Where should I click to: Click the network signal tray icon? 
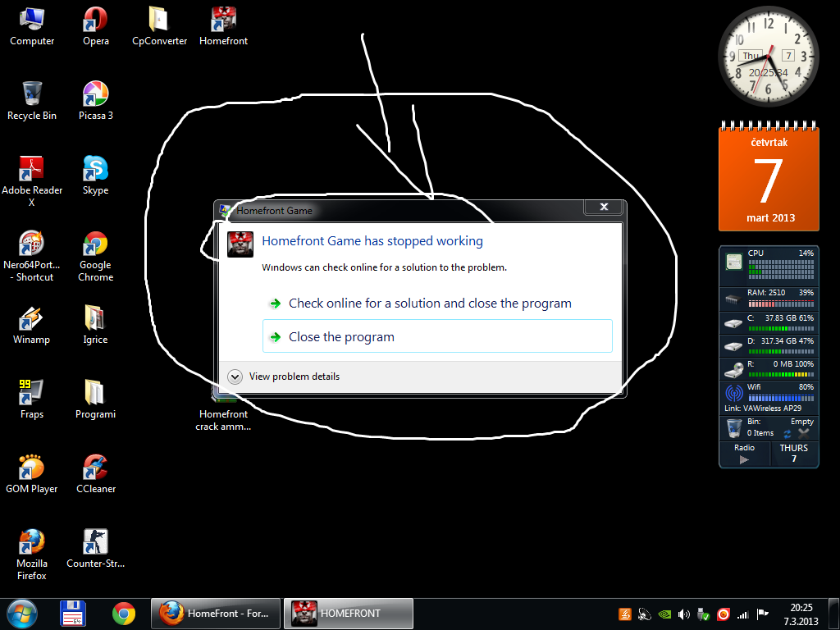pos(743,614)
